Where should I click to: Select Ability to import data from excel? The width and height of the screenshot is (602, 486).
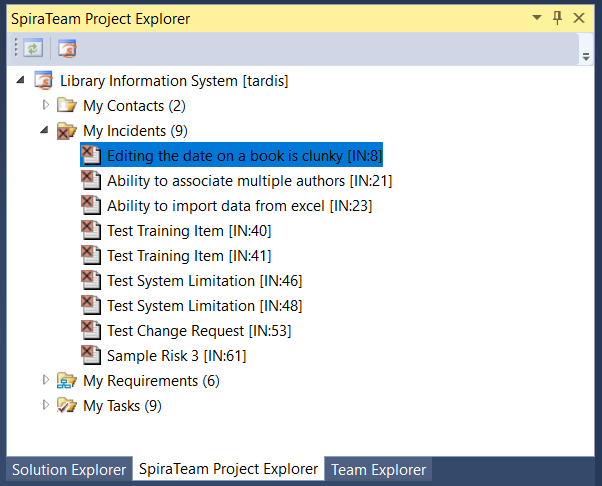tap(239, 205)
